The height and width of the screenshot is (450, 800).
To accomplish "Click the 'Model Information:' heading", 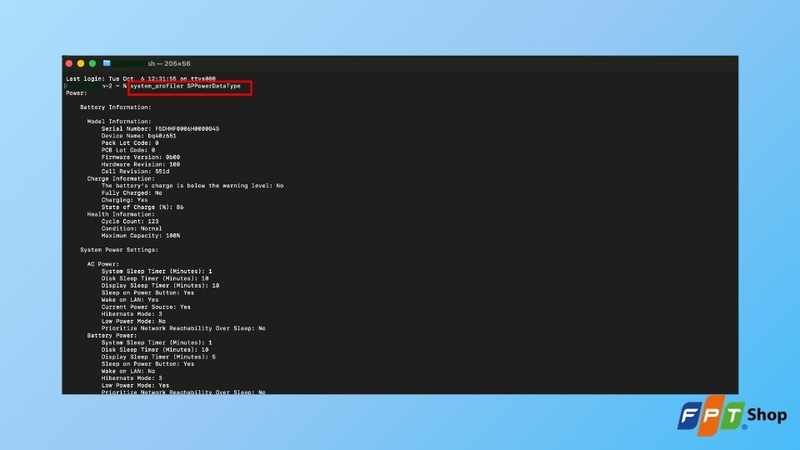I will 119,122.
